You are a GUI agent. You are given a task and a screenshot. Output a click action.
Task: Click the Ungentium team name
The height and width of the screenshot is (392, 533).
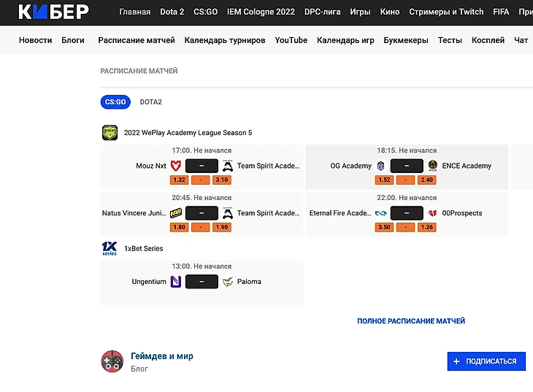click(x=149, y=282)
